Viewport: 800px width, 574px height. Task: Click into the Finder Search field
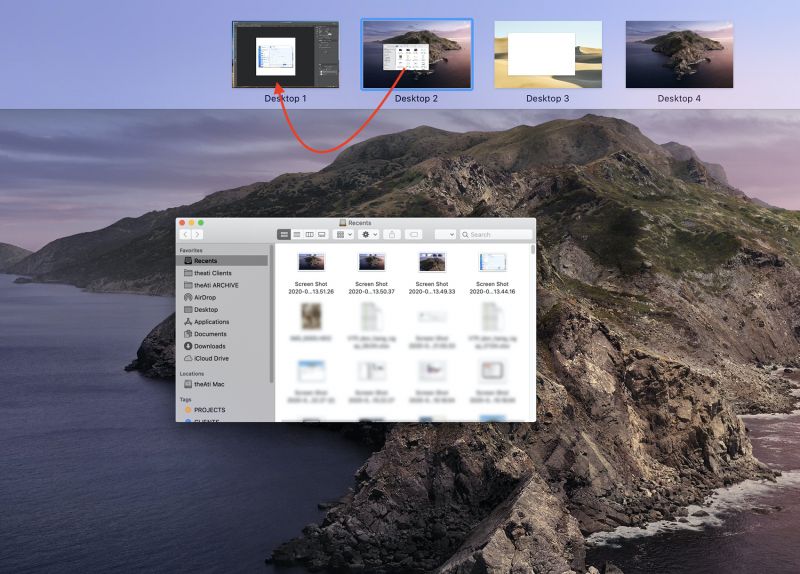496,234
